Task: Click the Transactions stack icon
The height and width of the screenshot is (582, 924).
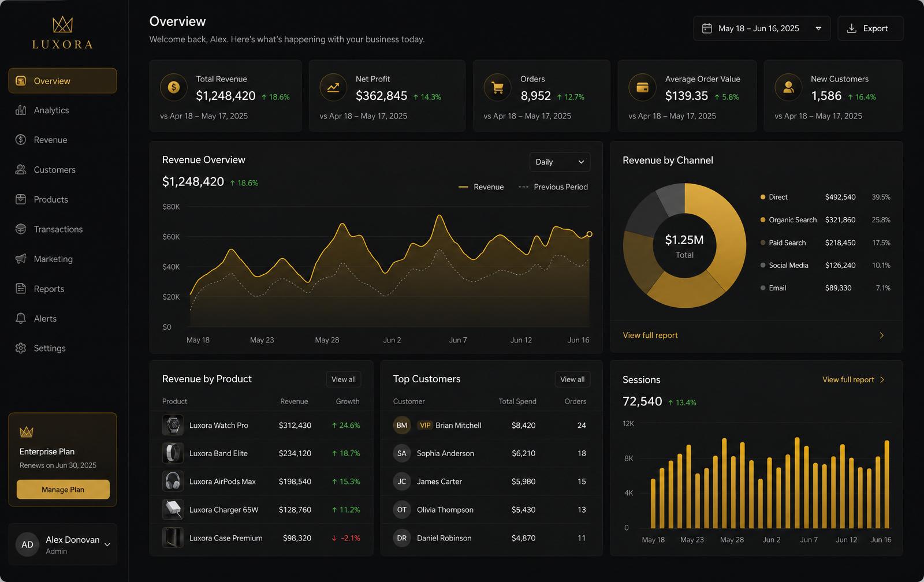Action: (21, 229)
